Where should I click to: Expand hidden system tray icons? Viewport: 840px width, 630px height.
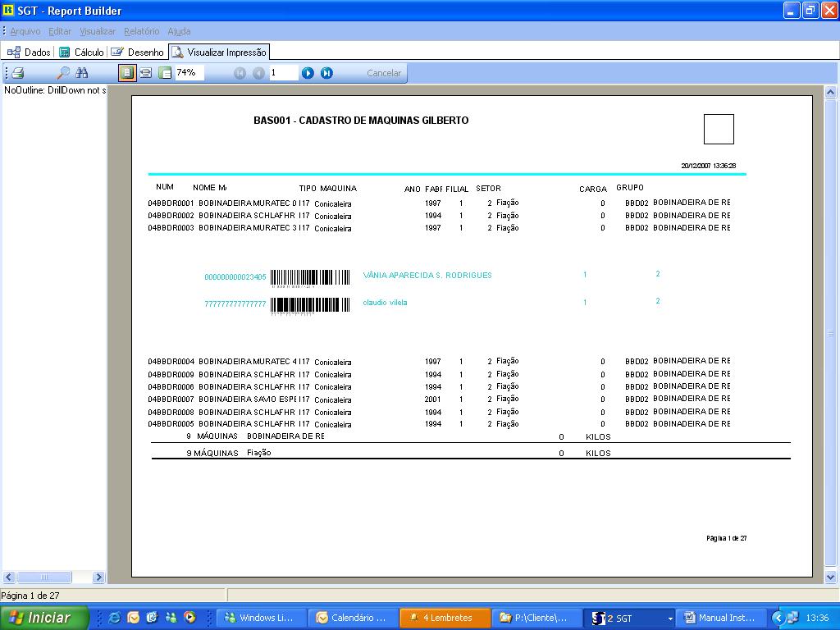point(778,618)
